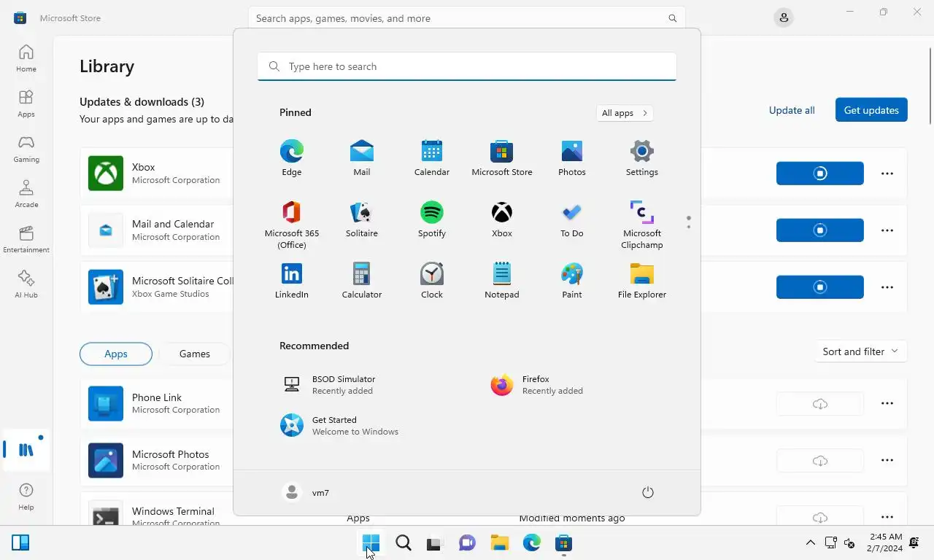Open more options for Mail and Calendar
934x560 pixels.
887,230
